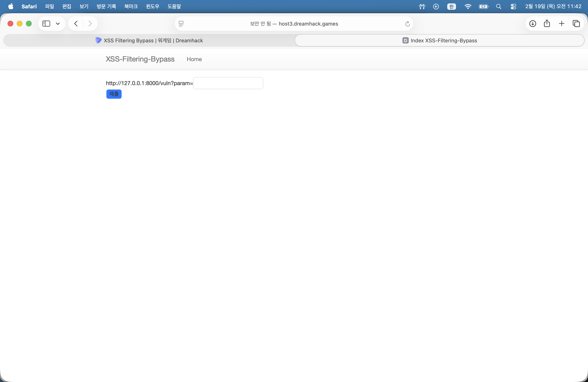Toggle the Safari sidebar icon

coord(46,24)
